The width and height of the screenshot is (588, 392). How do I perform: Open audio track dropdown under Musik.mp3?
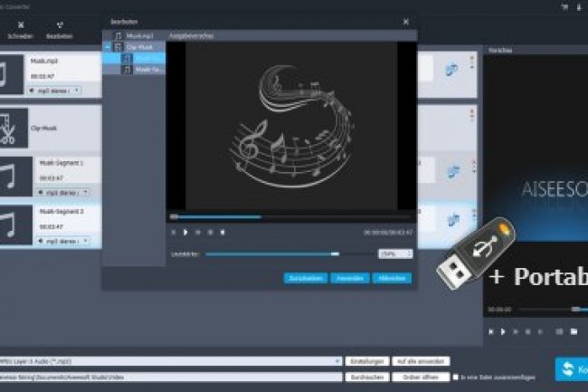click(54, 91)
